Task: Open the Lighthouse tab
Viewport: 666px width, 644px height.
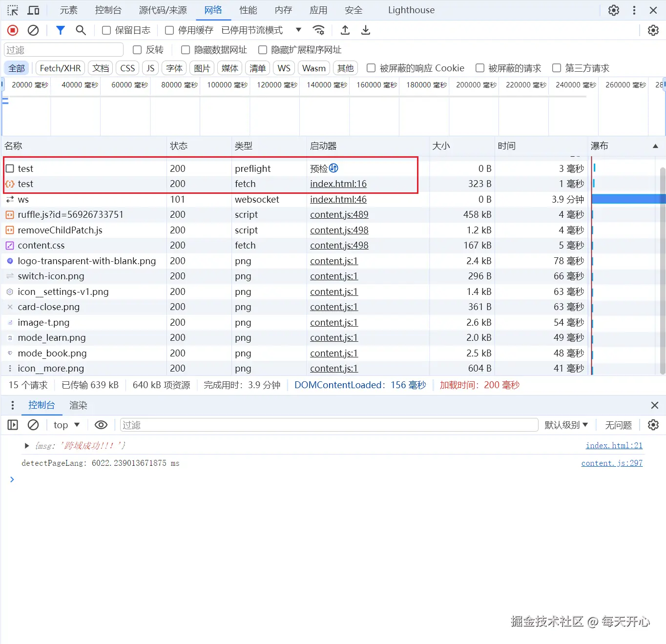Action: click(411, 10)
